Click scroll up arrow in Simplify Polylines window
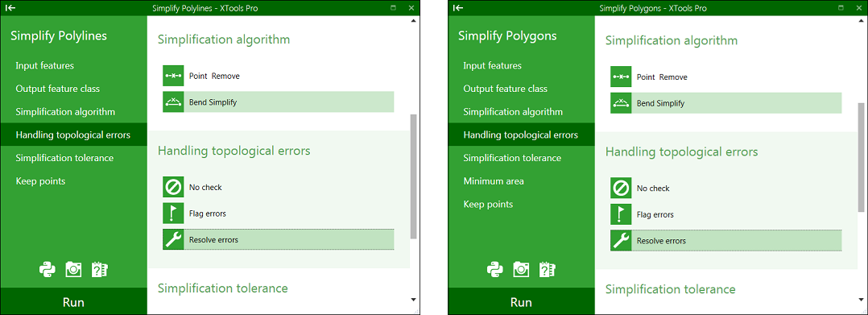This screenshot has height=315, width=868. tap(413, 21)
